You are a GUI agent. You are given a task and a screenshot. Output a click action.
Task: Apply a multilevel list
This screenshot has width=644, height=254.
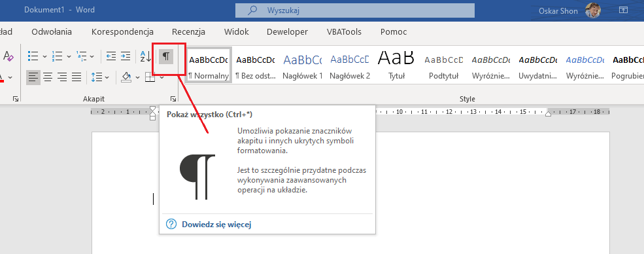click(x=82, y=56)
